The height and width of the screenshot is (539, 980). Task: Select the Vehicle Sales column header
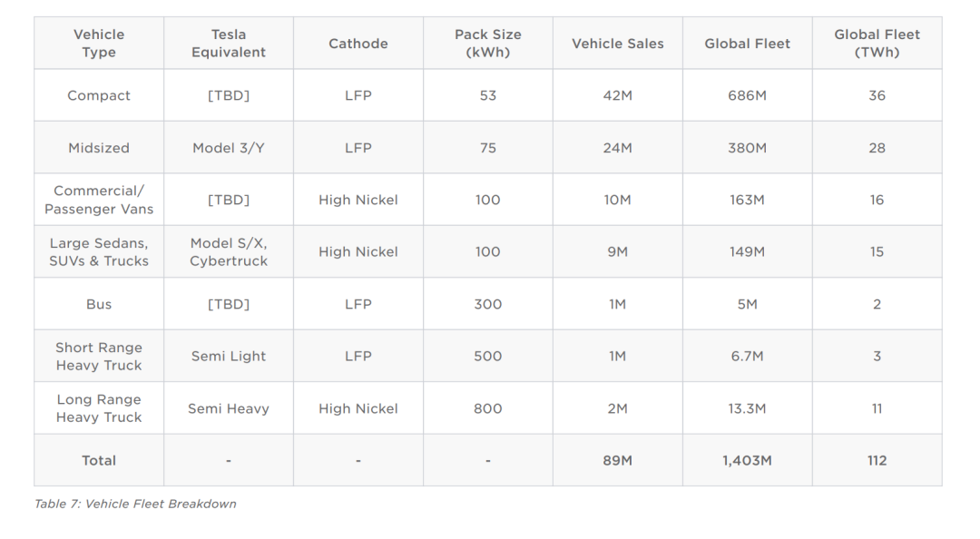pyautogui.click(x=618, y=44)
